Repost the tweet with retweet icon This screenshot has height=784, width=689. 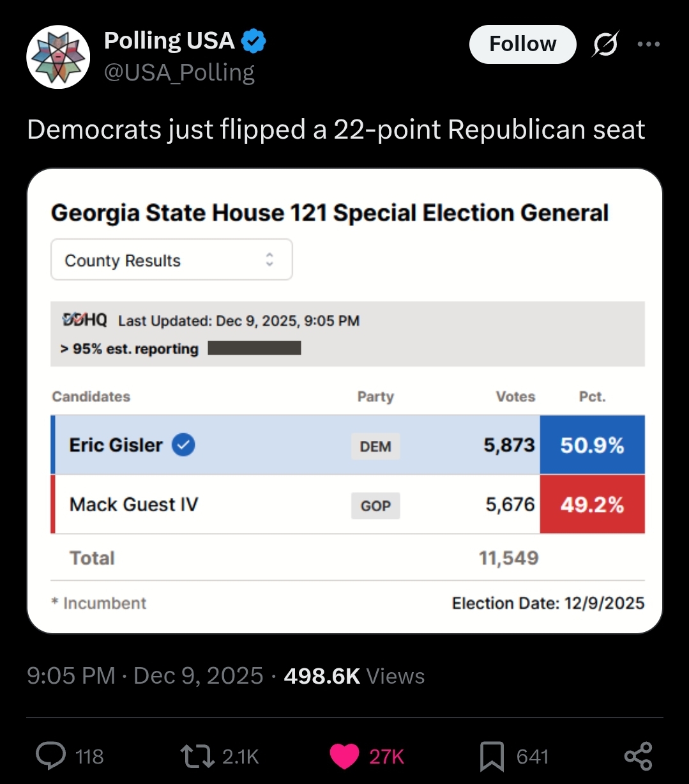199,757
